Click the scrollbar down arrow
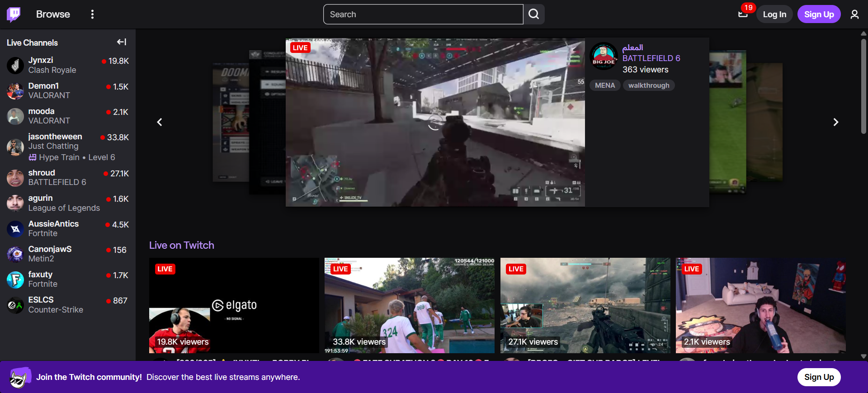Viewport: 868px width, 393px height. coord(863,356)
